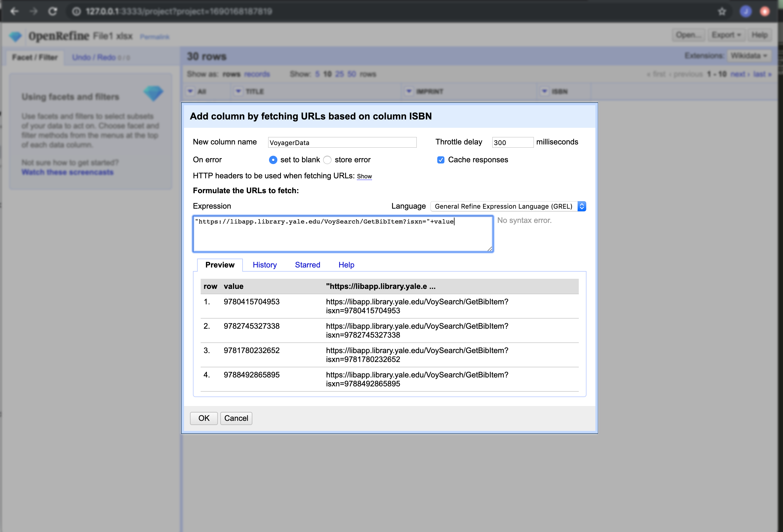
Task: Click the Throttle delay field
Action: (512, 142)
